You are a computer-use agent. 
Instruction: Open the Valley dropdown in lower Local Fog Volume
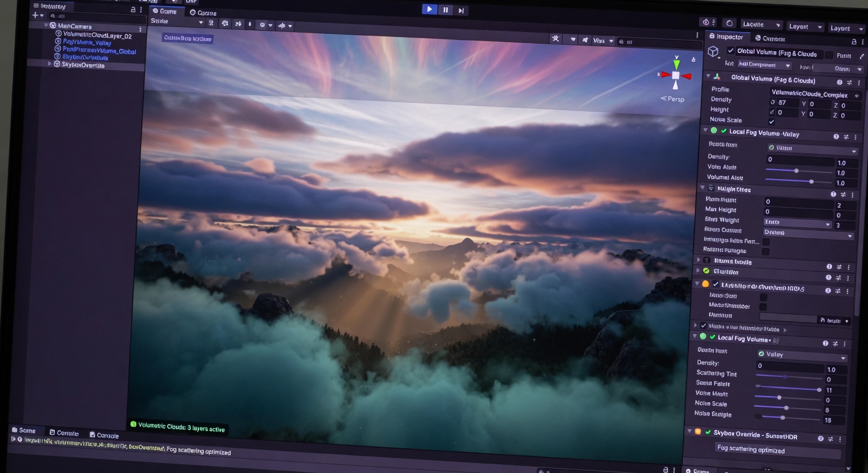(x=803, y=355)
